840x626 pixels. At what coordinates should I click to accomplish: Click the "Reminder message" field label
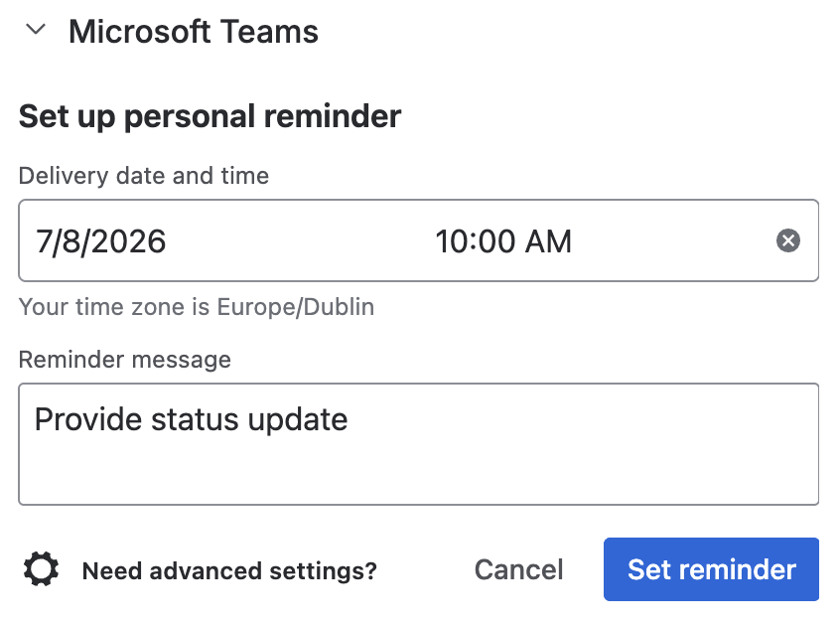coord(125,360)
